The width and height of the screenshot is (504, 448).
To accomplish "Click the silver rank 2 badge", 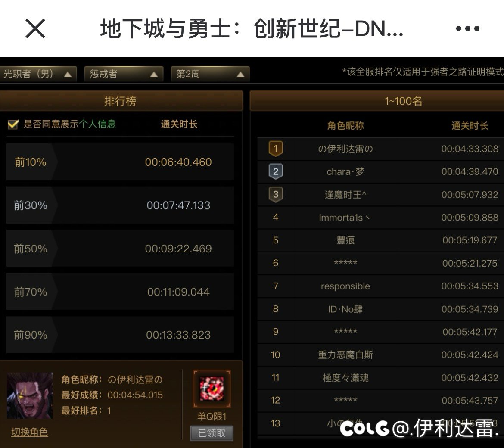I will pyautogui.click(x=275, y=171).
